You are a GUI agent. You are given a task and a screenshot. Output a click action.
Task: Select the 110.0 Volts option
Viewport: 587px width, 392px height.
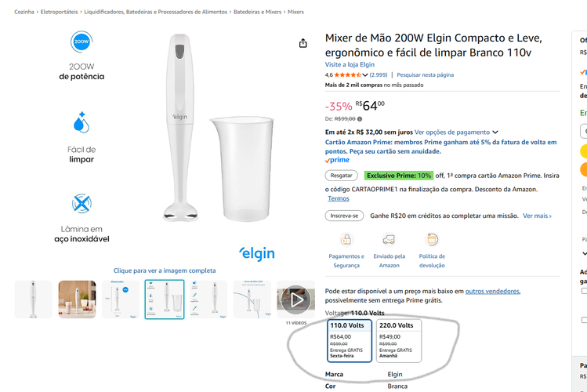pyautogui.click(x=350, y=341)
